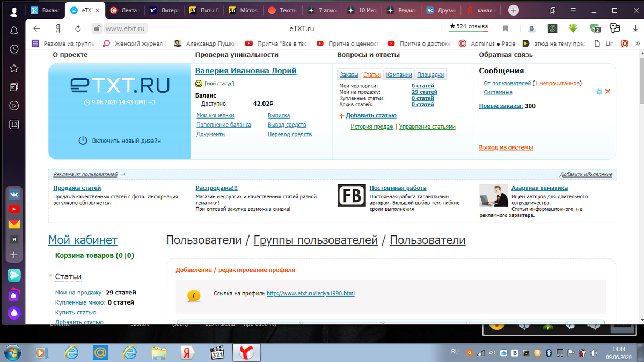Open the 'Вывод средств' link
Viewport: 644px width, 362px height.
point(287,125)
